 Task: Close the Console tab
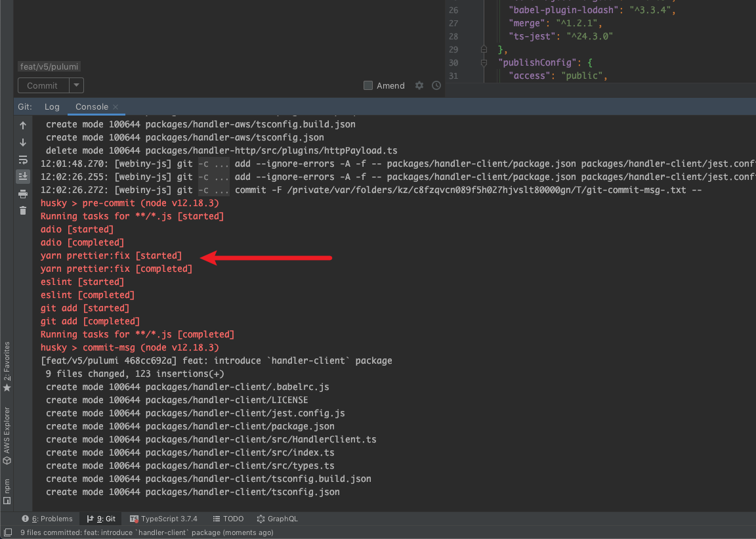point(115,107)
